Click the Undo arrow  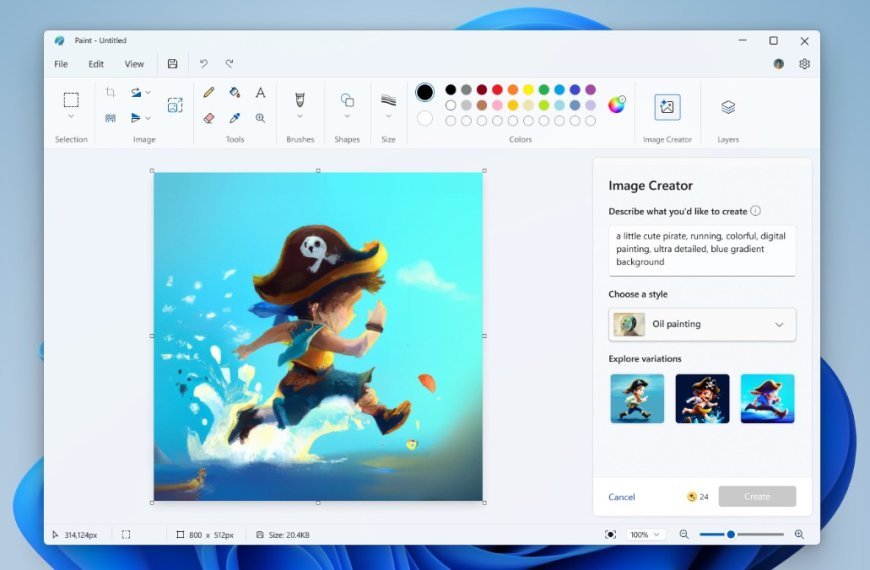[203, 64]
